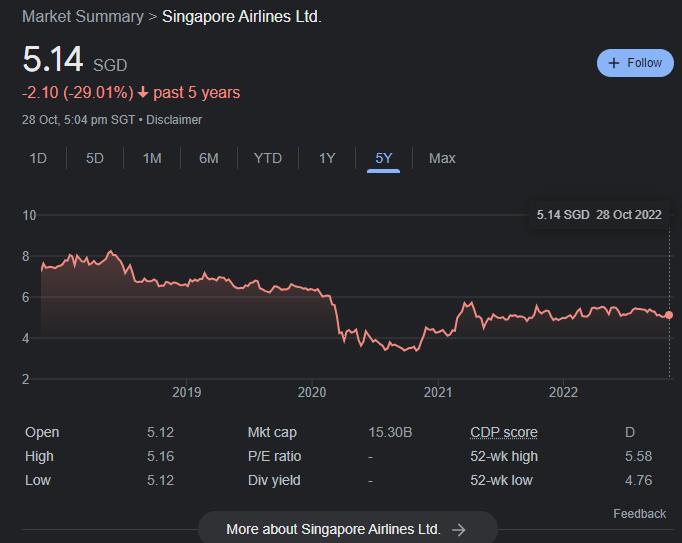Click the 2021 axis label
682x543 pixels.
click(x=438, y=392)
